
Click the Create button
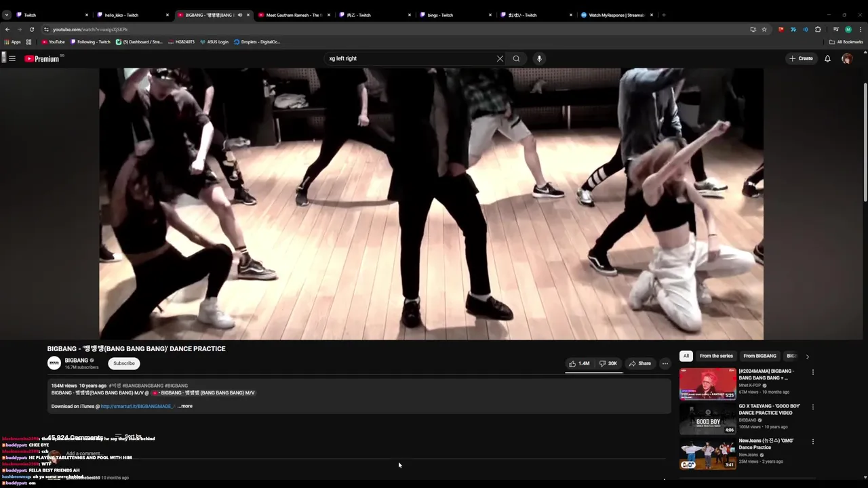click(x=801, y=58)
